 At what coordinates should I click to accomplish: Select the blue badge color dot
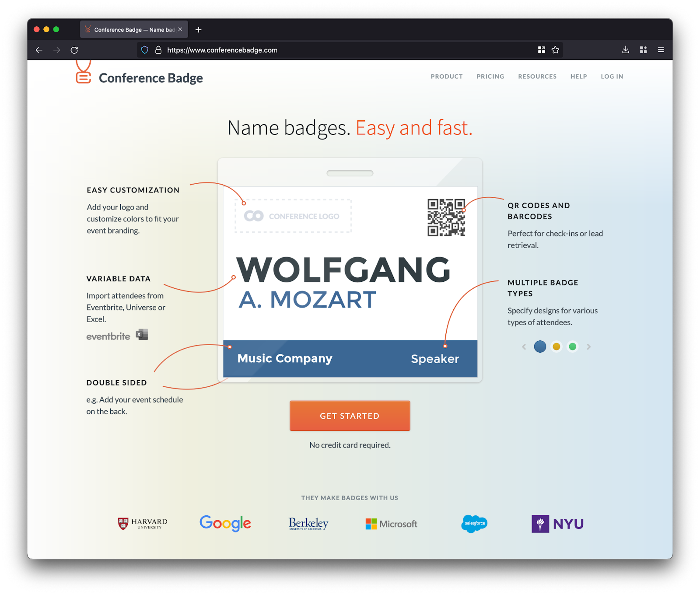(540, 346)
